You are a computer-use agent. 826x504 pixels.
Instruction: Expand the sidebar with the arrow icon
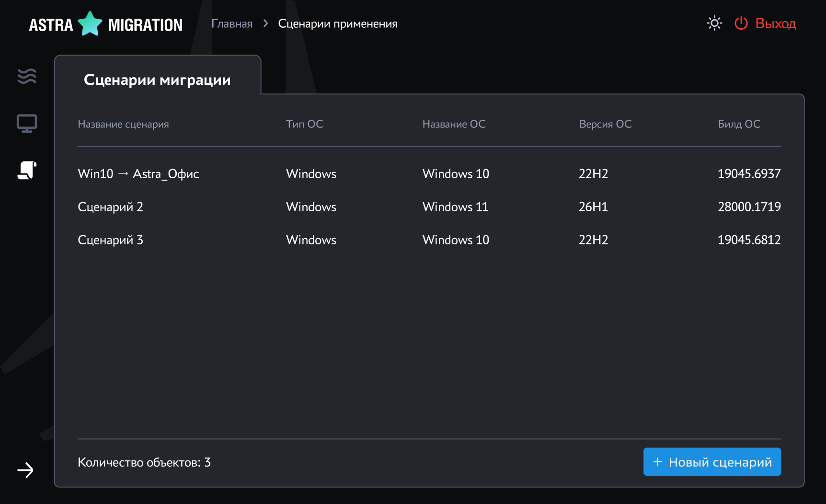pos(25,470)
